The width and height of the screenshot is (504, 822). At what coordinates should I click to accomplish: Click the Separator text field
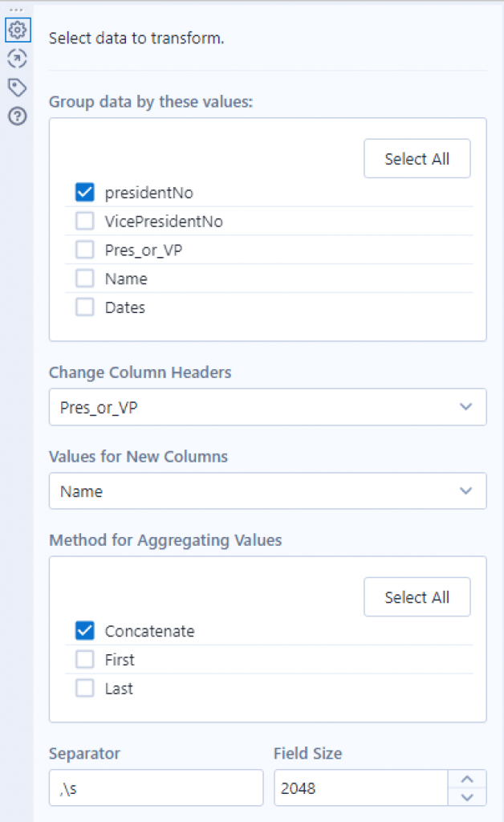pyautogui.click(x=156, y=788)
